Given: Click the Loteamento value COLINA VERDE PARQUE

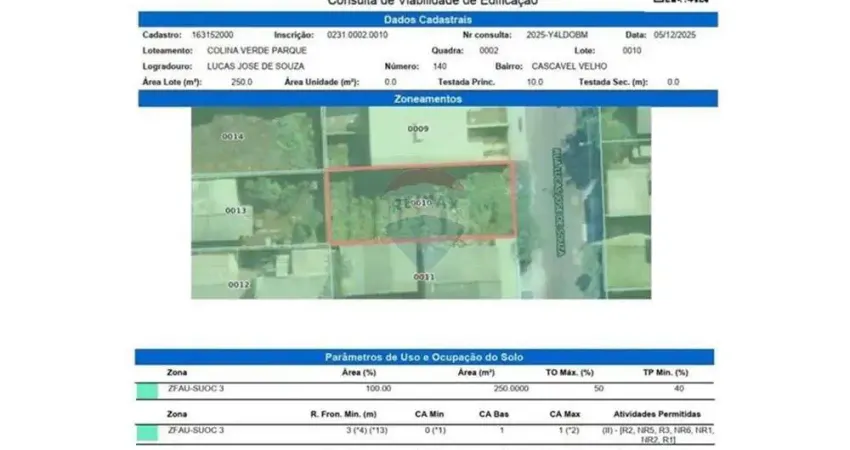Looking at the screenshot, I should (250, 49).
